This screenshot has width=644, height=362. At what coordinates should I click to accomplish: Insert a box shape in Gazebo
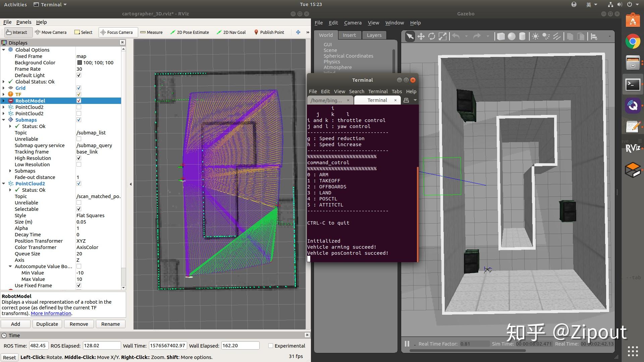501,36
